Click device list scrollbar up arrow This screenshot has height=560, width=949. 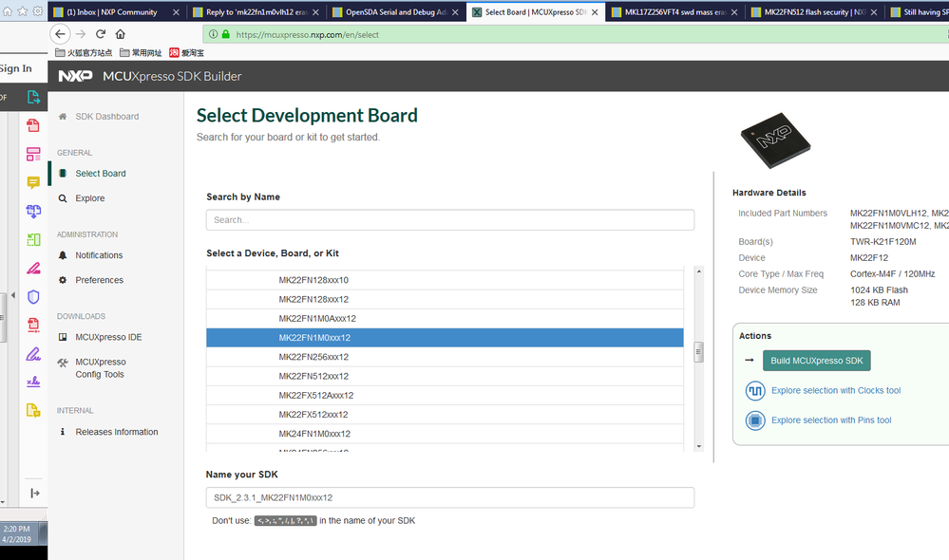pyautogui.click(x=699, y=271)
